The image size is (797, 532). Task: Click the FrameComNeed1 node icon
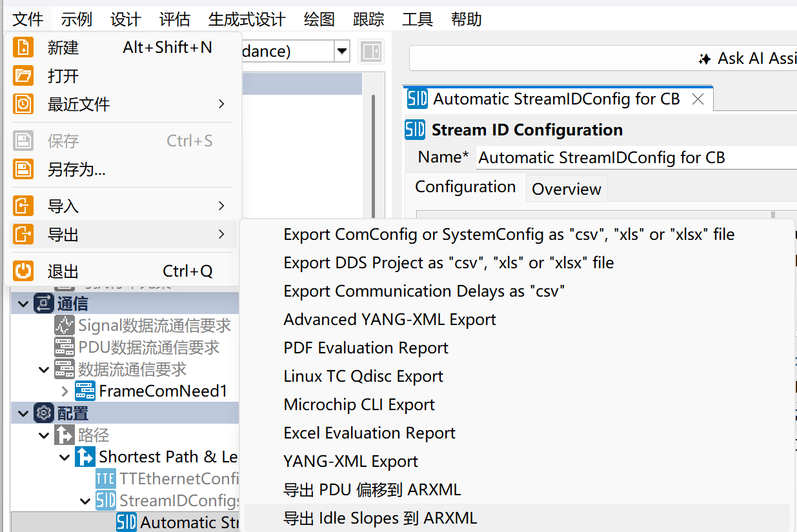(x=85, y=391)
